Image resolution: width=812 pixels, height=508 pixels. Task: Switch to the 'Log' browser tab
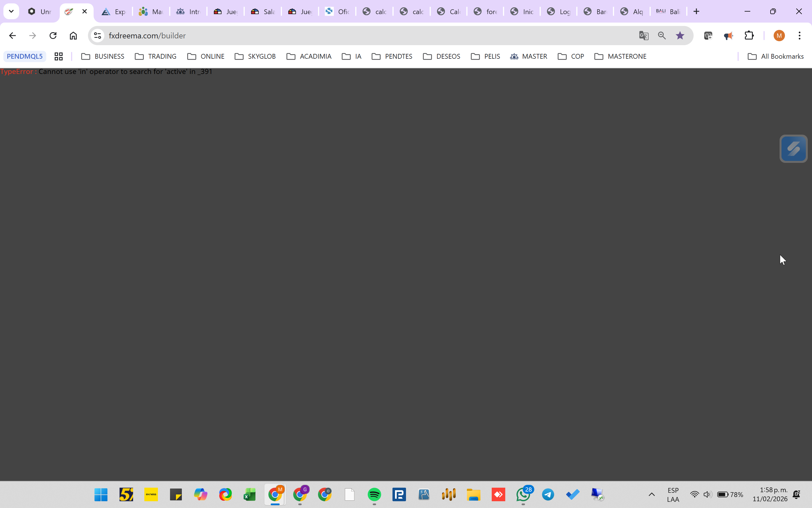pos(558,12)
